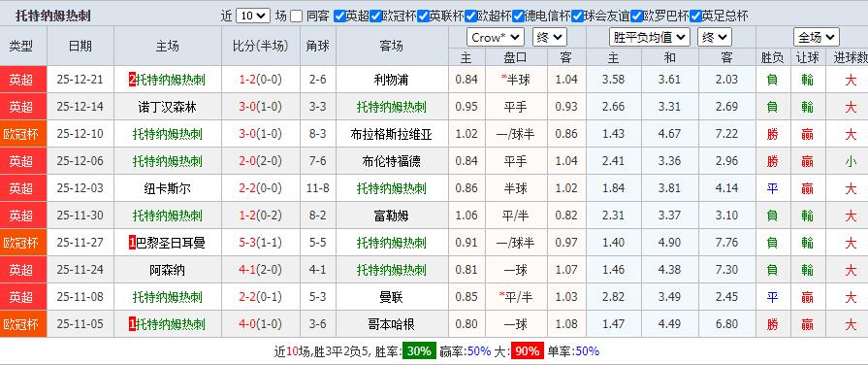The width and height of the screenshot is (868, 365).
Task: Click handicap 一/球半 in 布拉格斯拉维亚 row
Action: pyautogui.click(x=515, y=134)
